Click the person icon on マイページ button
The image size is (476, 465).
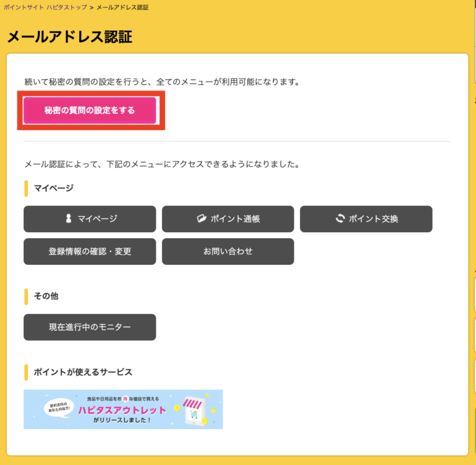(68, 219)
